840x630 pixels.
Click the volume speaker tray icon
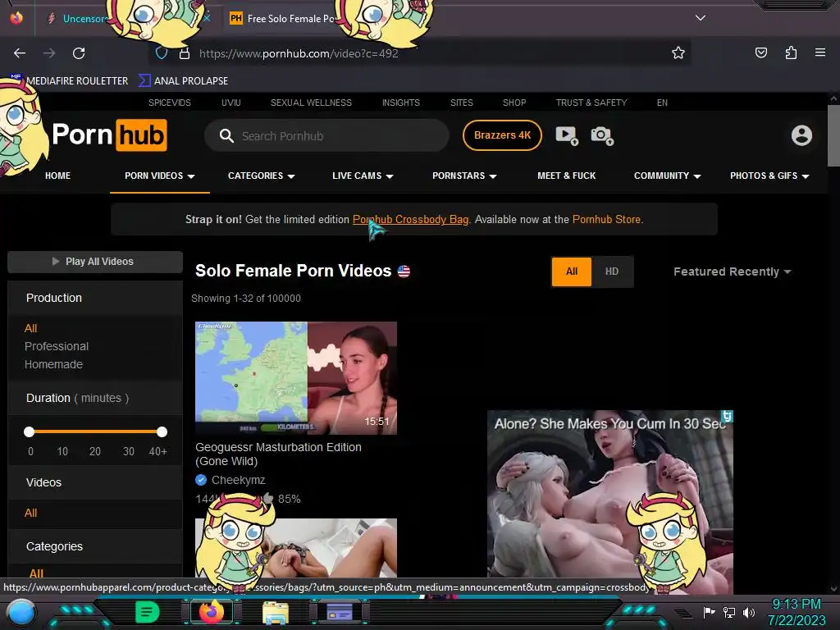pos(749,612)
